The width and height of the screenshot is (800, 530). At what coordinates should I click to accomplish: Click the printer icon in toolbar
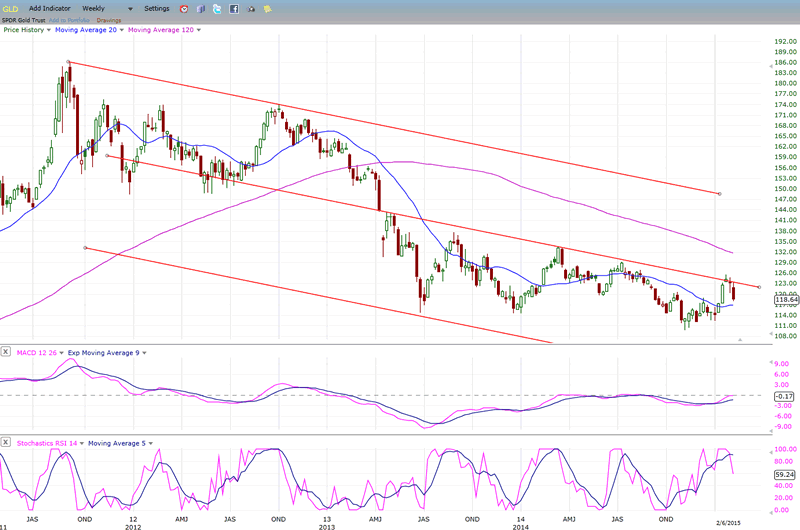pos(250,8)
